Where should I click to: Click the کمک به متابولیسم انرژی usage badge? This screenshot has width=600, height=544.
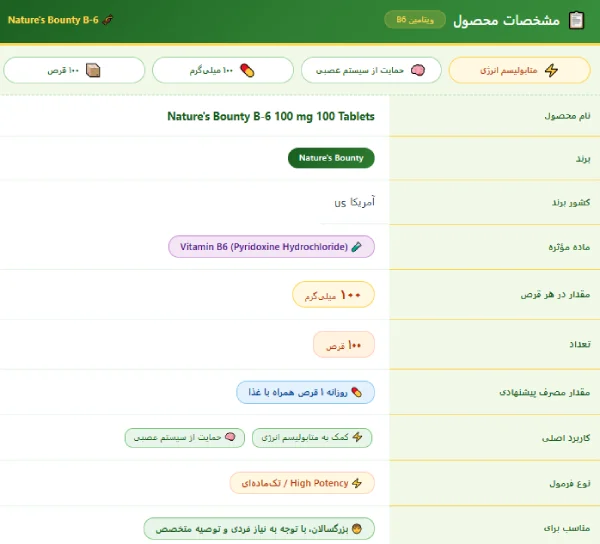312,437
